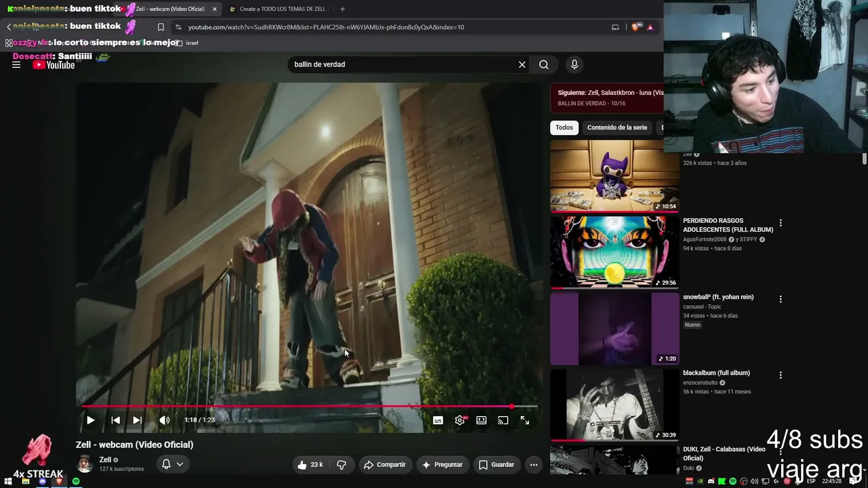
Task: Switch the player to theater mode
Action: pos(481,420)
